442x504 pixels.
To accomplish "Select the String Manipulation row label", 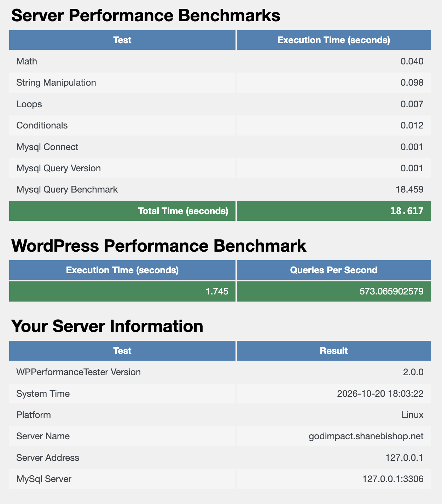I will point(56,82).
